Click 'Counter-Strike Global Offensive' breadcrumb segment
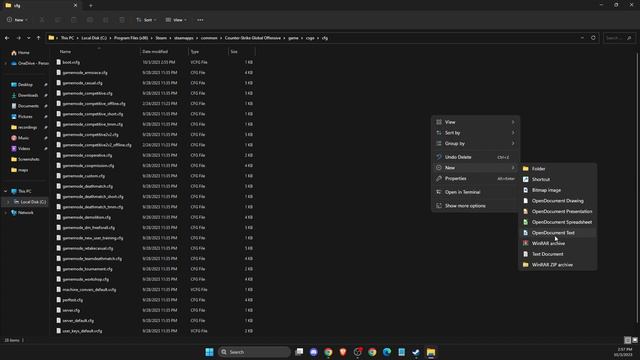The height and width of the screenshot is (360, 640). click(253, 38)
